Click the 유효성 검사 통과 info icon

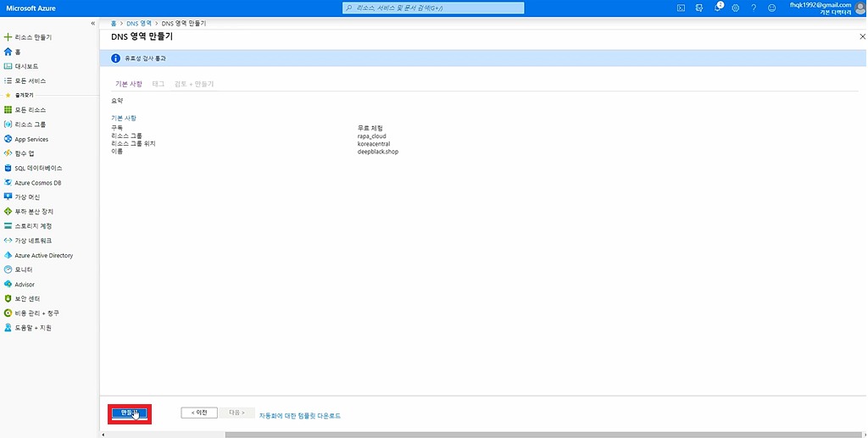115,58
